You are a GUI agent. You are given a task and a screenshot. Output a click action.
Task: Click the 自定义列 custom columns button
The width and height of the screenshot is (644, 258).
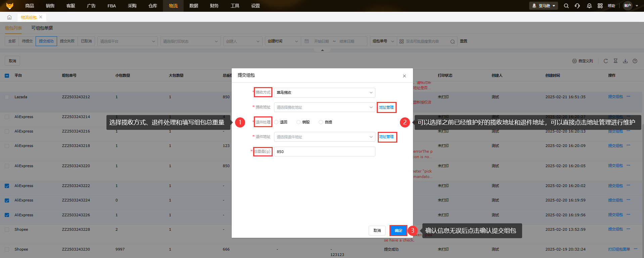click(x=583, y=61)
